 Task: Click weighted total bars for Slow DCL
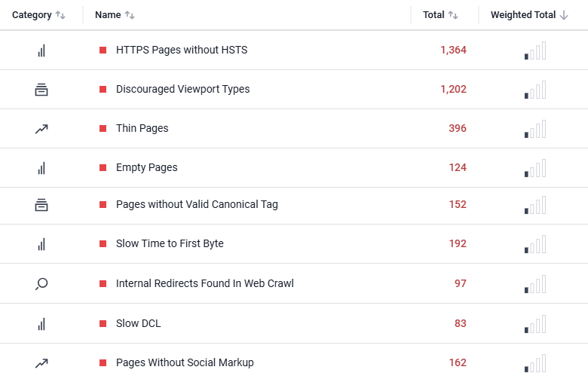click(x=535, y=325)
